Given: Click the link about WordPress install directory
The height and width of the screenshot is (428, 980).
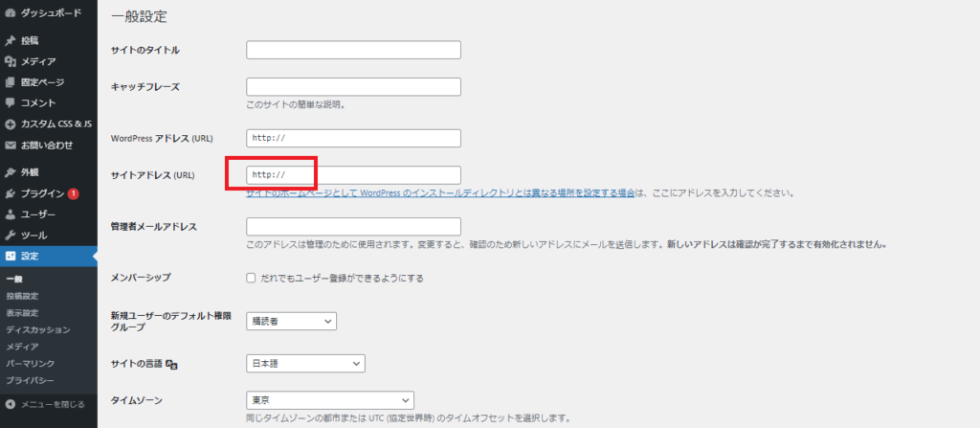Looking at the screenshot, I should pos(440,193).
